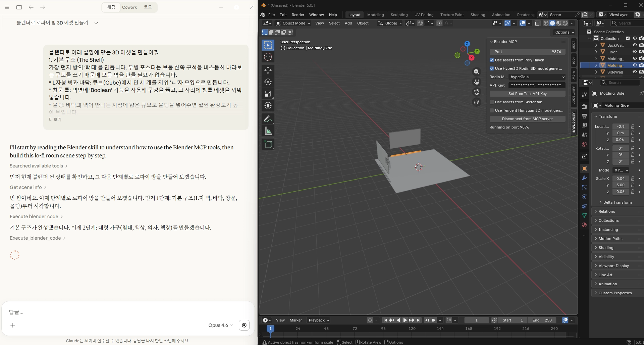Click Disconnect from MCP server button

coord(527,119)
